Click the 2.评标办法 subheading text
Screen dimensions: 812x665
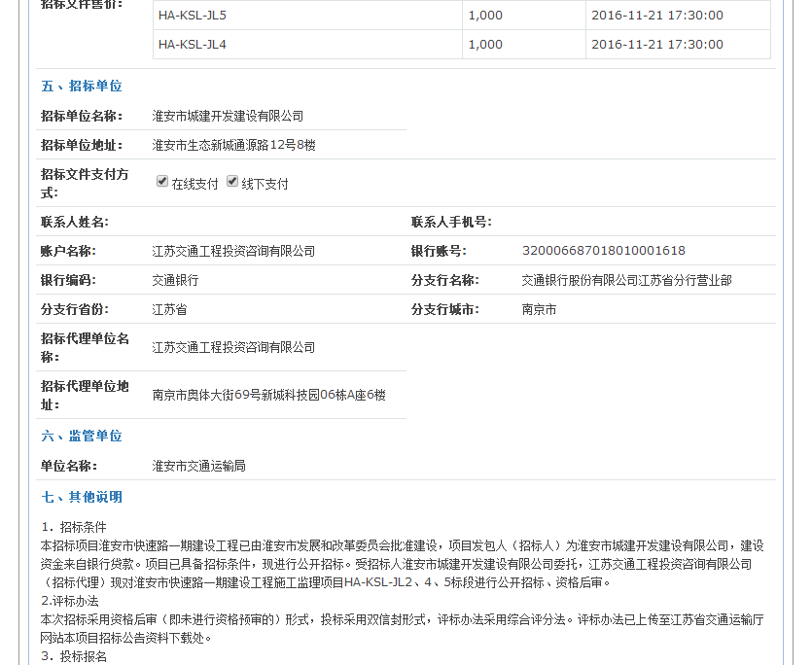[x=70, y=601]
